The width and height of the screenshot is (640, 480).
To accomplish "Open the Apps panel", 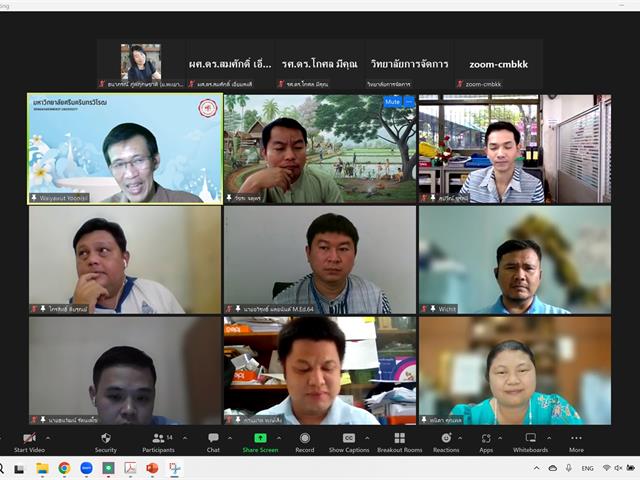I will click(486, 442).
